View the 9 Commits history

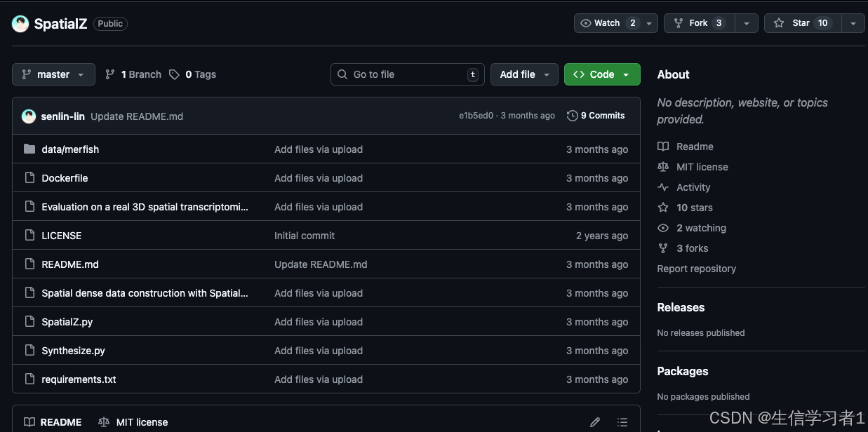(x=596, y=116)
